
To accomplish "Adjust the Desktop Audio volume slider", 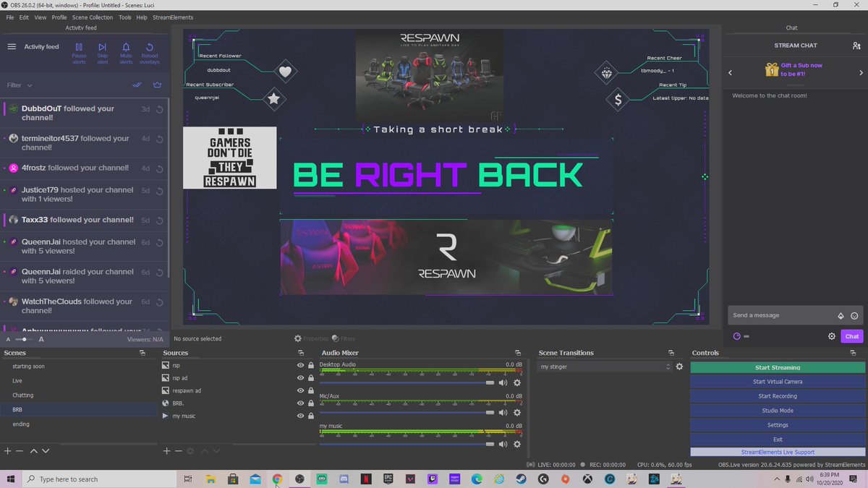I will coord(407,382).
